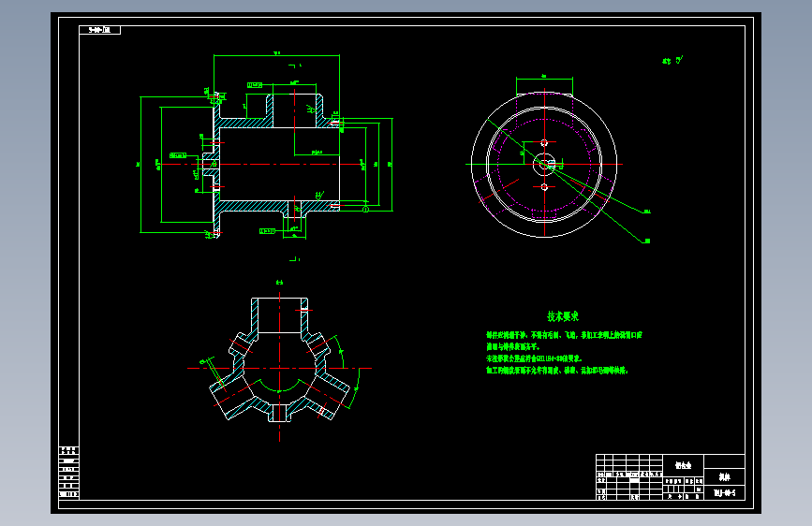This screenshot has height=526, width=812.
Task: Click the width dimension above the circular view
Action: (x=544, y=78)
